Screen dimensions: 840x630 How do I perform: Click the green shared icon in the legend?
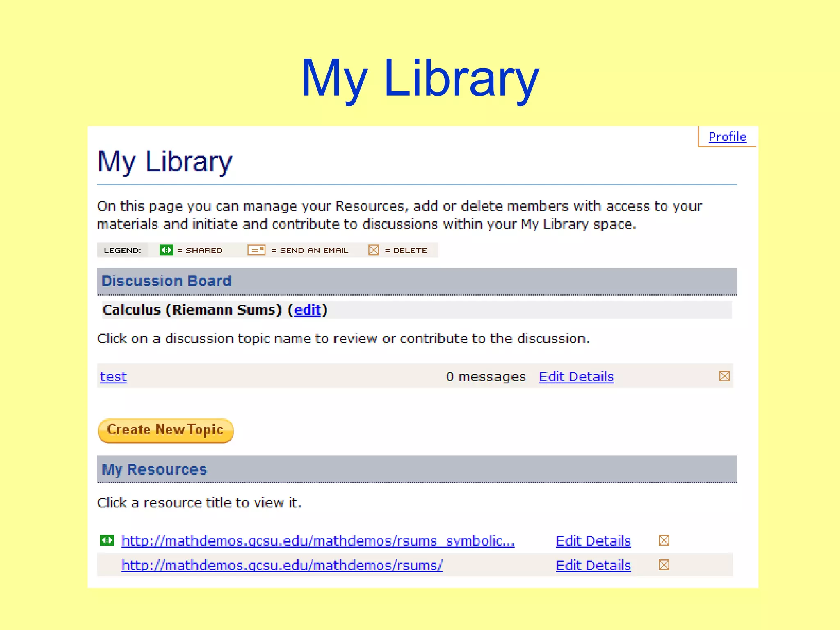(166, 250)
